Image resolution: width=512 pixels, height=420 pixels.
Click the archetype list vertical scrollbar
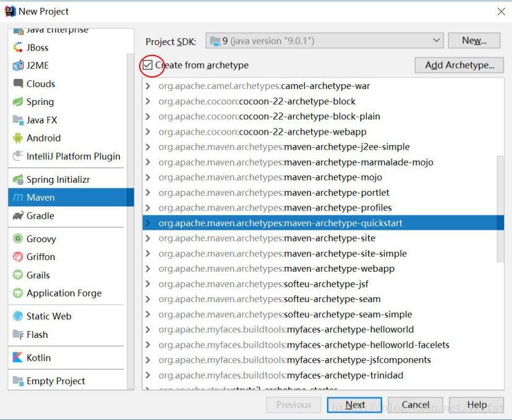(500, 209)
